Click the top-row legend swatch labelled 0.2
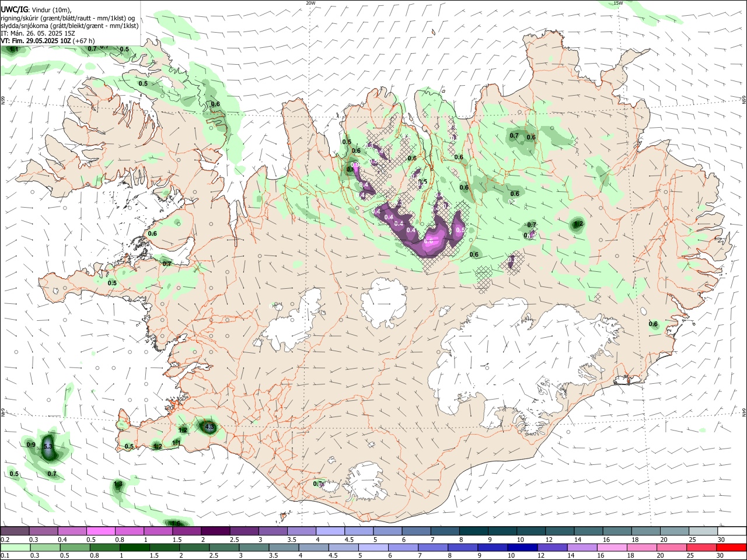 click(15, 531)
